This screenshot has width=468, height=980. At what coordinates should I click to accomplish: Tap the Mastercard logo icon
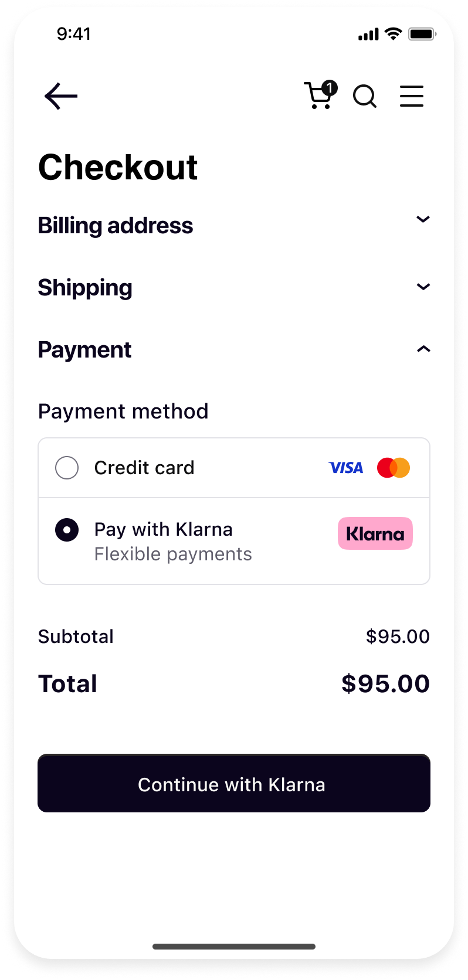pyautogui.click(x=394, y=468)
